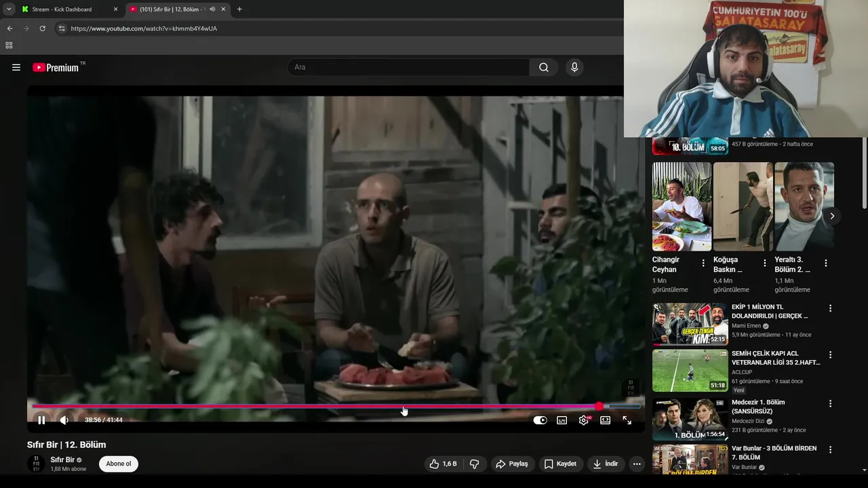
Task: Click the 1,88 Mn abone subscriber count
Action: 68,469
